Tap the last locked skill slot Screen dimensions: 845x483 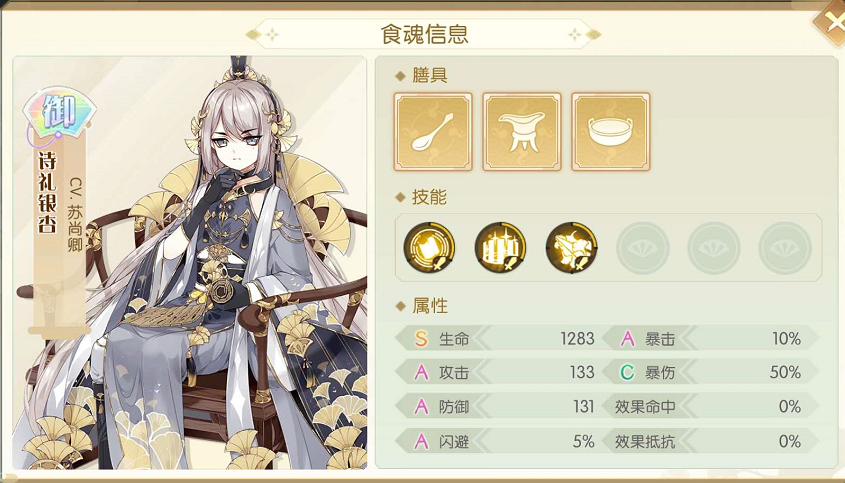(x=785, y=248)
